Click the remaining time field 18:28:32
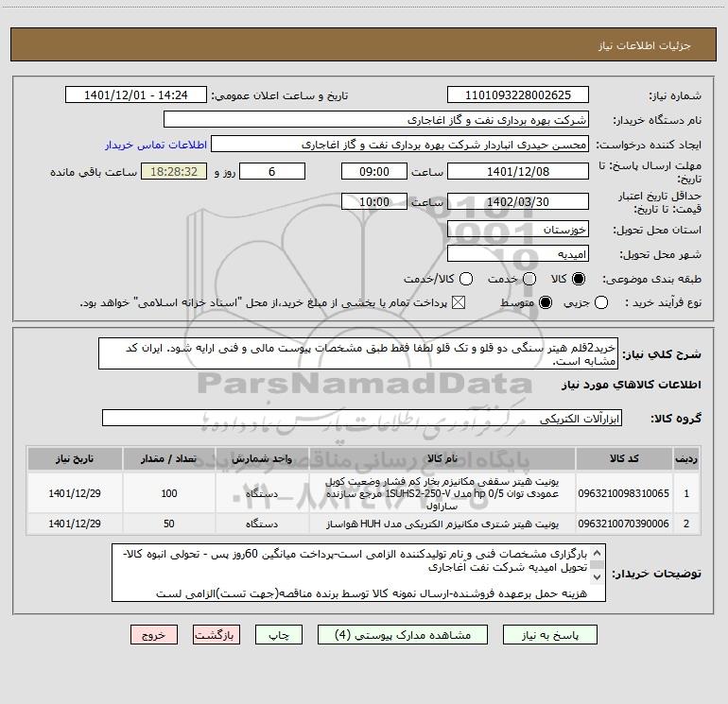 click(174, 171)
